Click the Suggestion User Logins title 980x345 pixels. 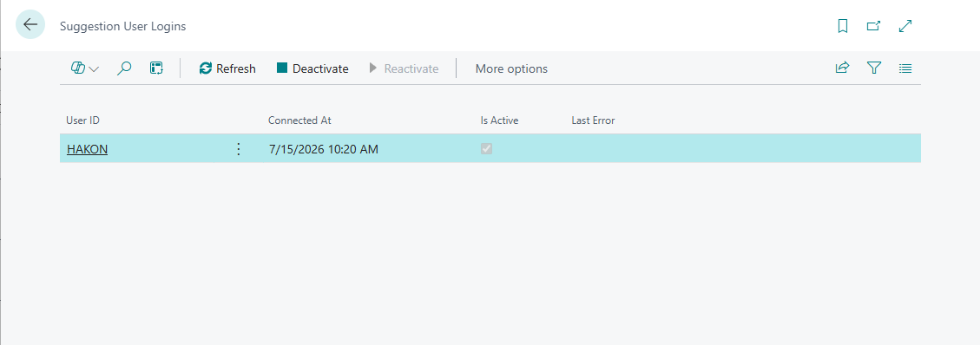pyautogui.click(x=122, y=26)
